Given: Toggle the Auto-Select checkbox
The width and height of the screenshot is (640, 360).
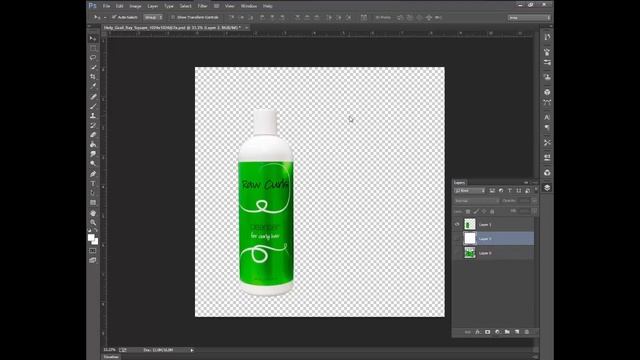Looking at the screenshot, I should 114,17.
